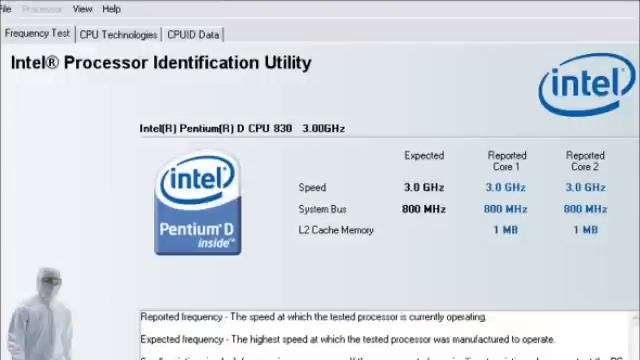The height and width of the screenshot is (360, 640).
Task: Click Core 1 reported speed 3.0 GHz
Action: pos(506,187)
